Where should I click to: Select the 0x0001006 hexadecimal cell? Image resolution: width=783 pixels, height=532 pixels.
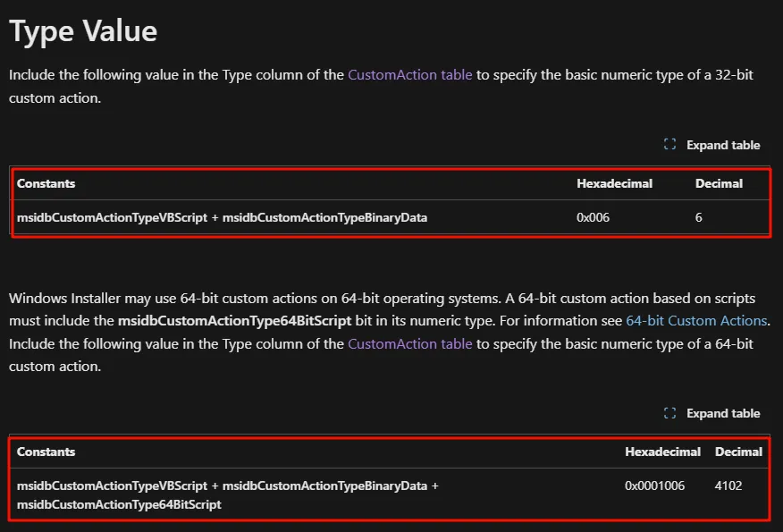pos(654,486)
